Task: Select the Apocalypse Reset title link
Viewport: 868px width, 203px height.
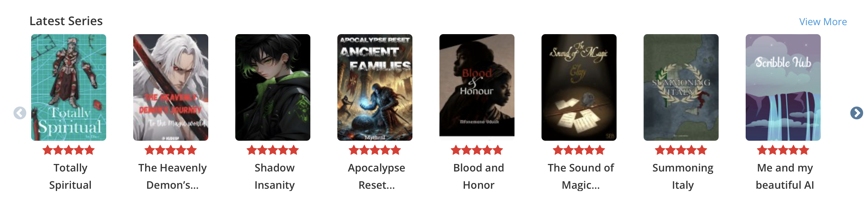Action: tap(376, 176)
